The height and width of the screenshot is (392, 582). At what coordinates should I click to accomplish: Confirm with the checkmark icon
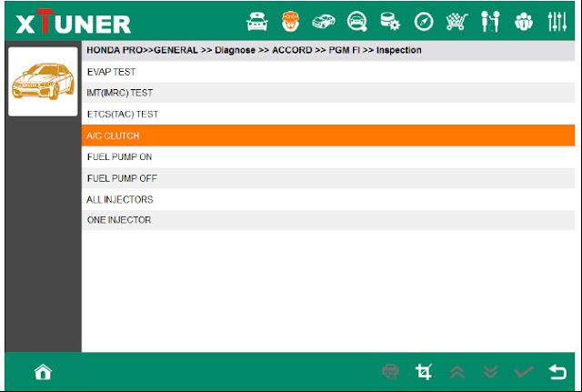[x=524, y=372]
